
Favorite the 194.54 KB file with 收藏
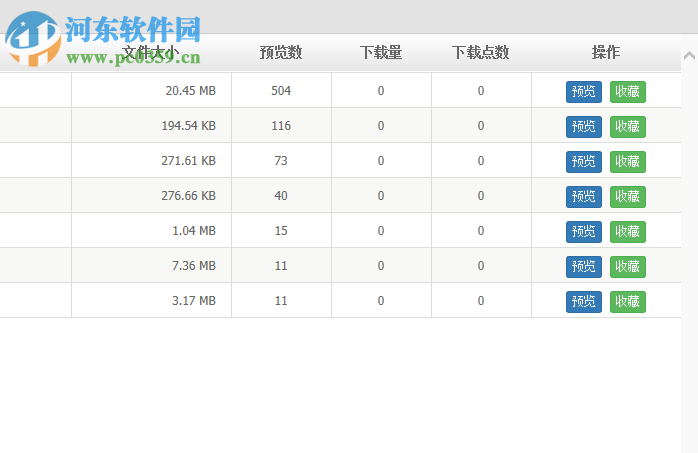(x=628, y=127)
